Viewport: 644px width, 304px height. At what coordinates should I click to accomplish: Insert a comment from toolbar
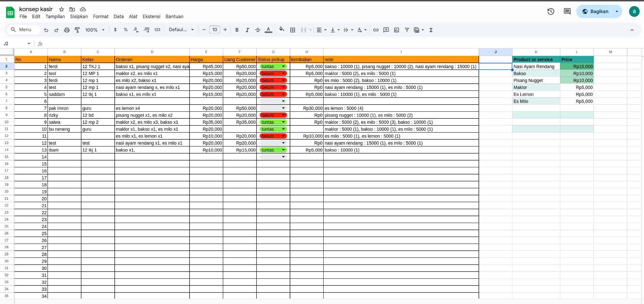386,30
